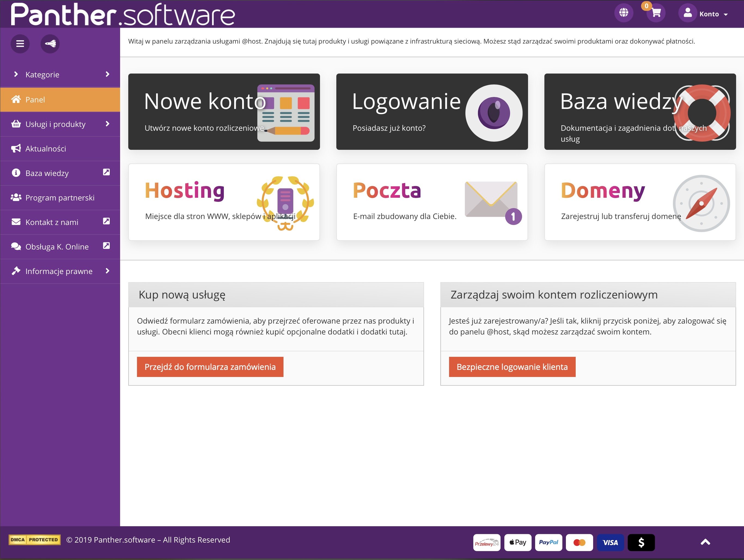Click the basket icon in sidebar
The width and height of the screenshot is (744, 560).
pyautogui.click(x=16, y=124)
